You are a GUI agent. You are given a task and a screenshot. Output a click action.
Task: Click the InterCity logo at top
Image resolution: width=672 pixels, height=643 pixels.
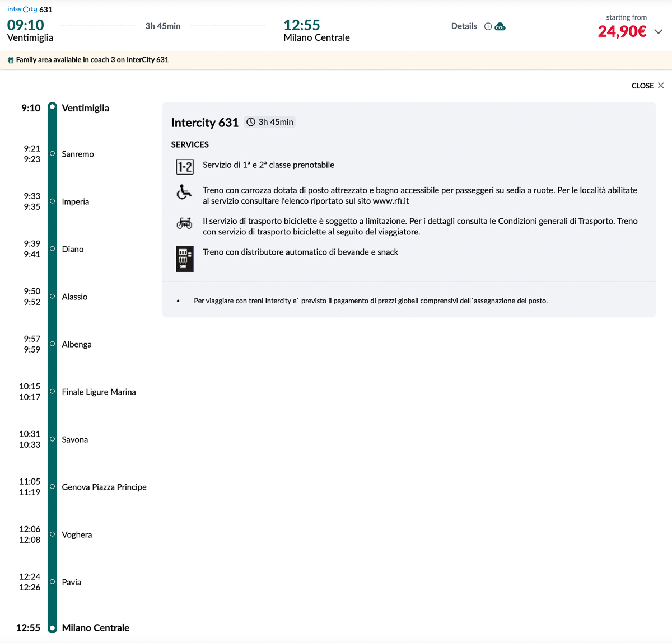point(22,9)
